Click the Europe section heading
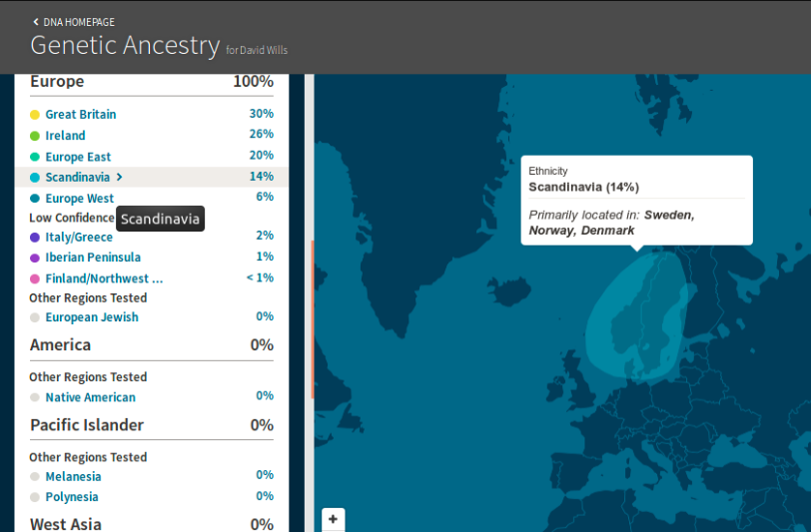This screenshot has width=811, height=532. click(x=57, y=82)
